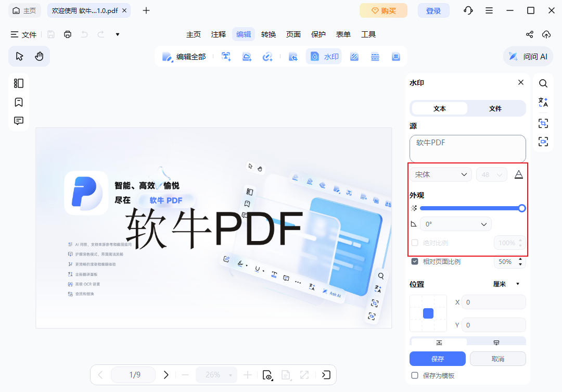Viewport: 562px width, 392px height.
Task: Open the comments panel icon
Action: 19,120
